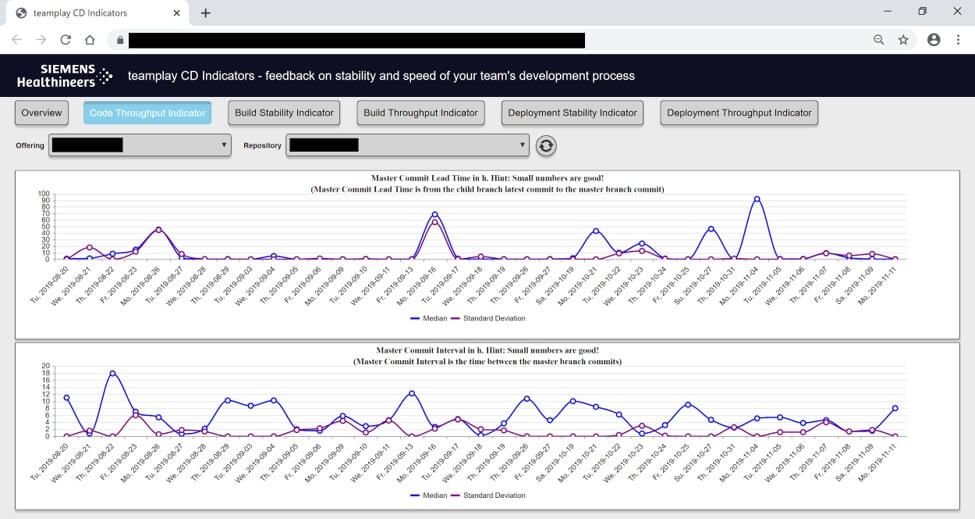Viewport: 975px width, 519px height.
Task: Go to browser home page icon
Action: pyautogui.click(x=90, y=40)
